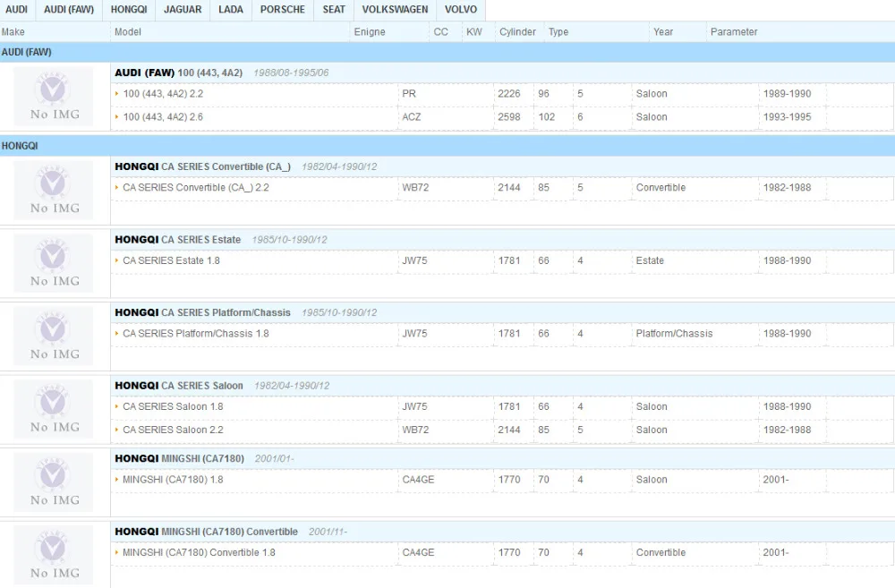Click engine code ACZ
This screenshot has height=588, width=895.
[411, 117]
